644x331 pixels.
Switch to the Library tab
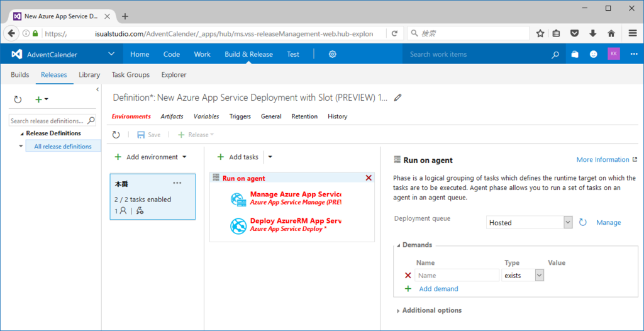89,75
